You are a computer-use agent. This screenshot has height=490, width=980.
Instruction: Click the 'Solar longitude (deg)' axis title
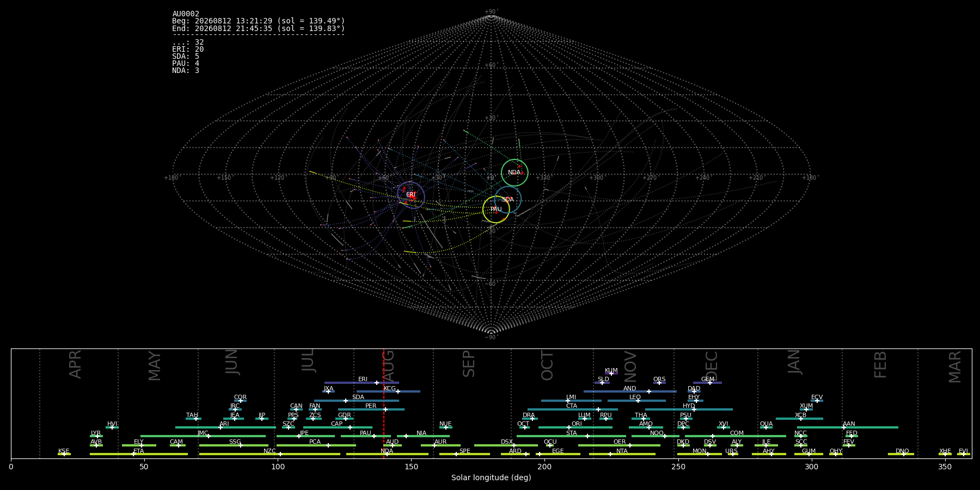[x=491, y=477]
